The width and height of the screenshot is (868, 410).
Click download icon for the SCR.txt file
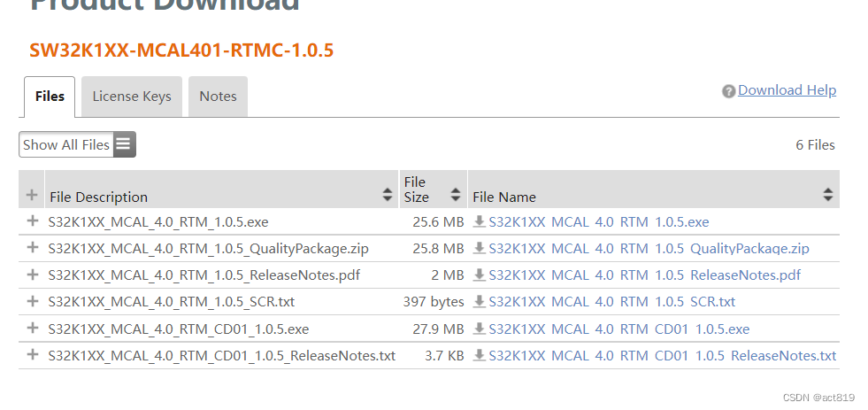pos(479,302)
